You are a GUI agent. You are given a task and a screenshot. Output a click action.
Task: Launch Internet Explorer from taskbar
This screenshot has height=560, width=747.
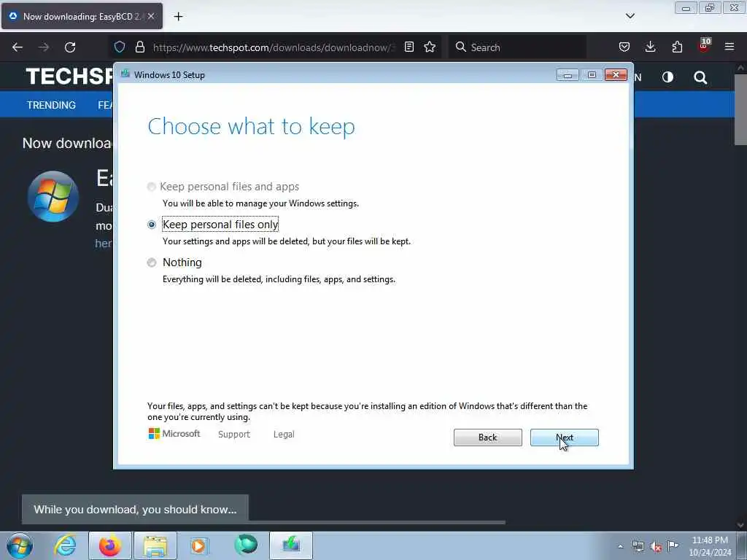pyautogui.click(x=65, y=545)
